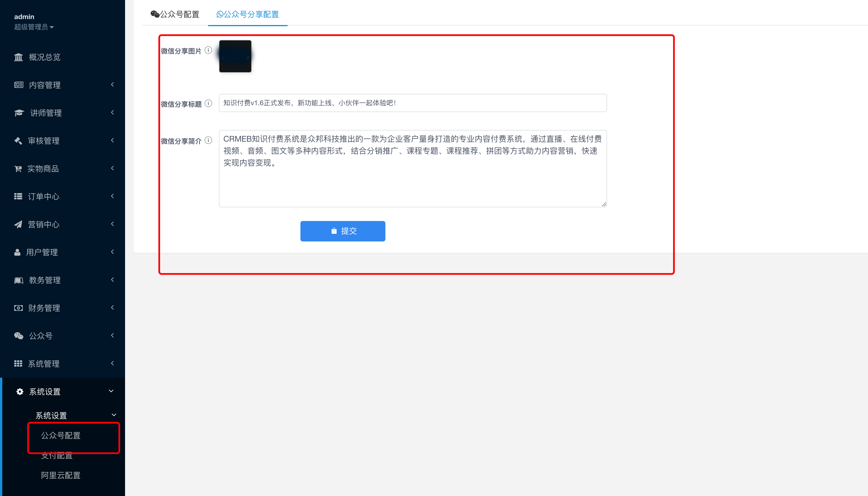This screenshot has width=868, height=496.
Task: Click the 系统管理 grid icon
Action: click(x=18, y=363)
